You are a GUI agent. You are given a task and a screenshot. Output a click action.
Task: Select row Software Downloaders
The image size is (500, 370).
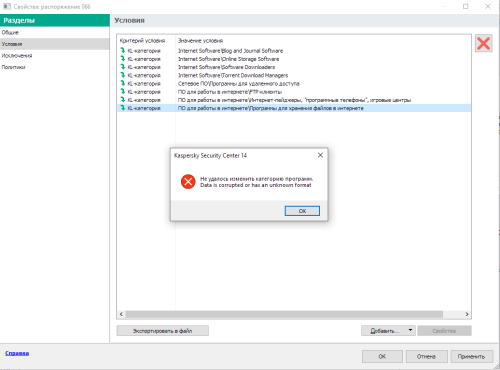294,67
